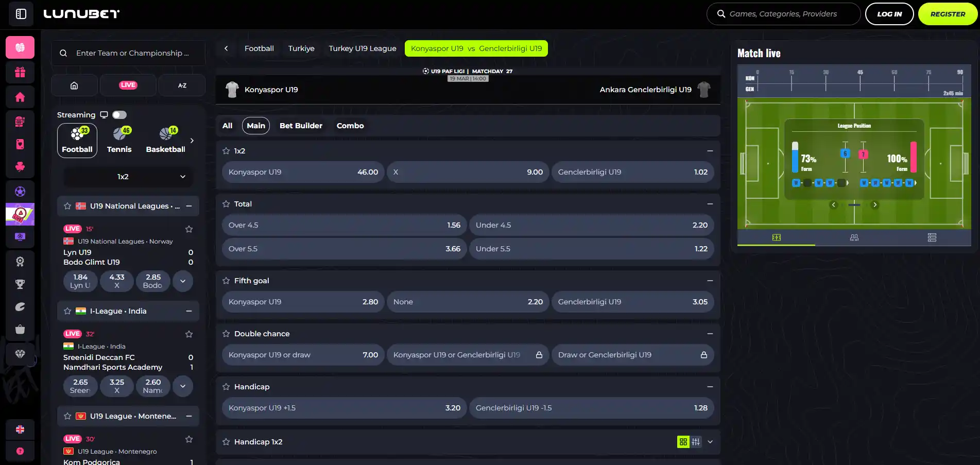Viewport: 980px width, 465px height.
Task: Open help via the question mark icon
Action: coord(20,451)
